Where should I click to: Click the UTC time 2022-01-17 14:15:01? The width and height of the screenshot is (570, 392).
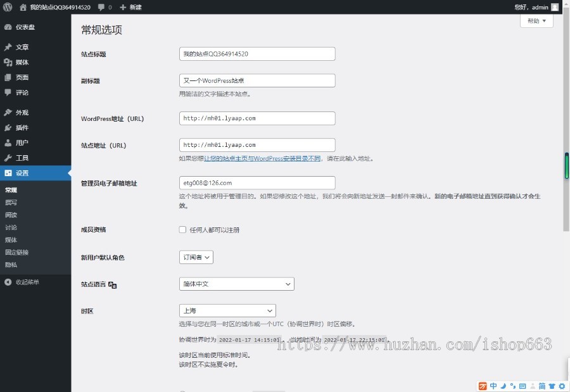click(250, 340)
